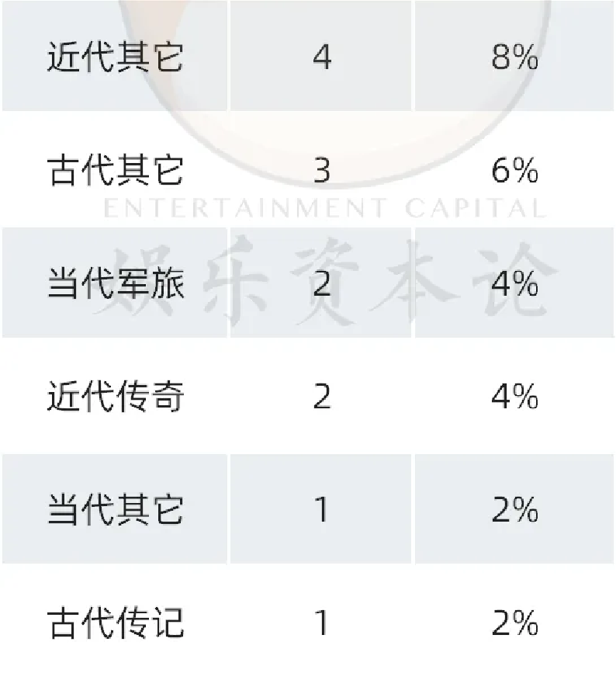Select the 古代传记 row label
Image resolution: width=616 pixels, height=680 pixels.
coord(116,623)
